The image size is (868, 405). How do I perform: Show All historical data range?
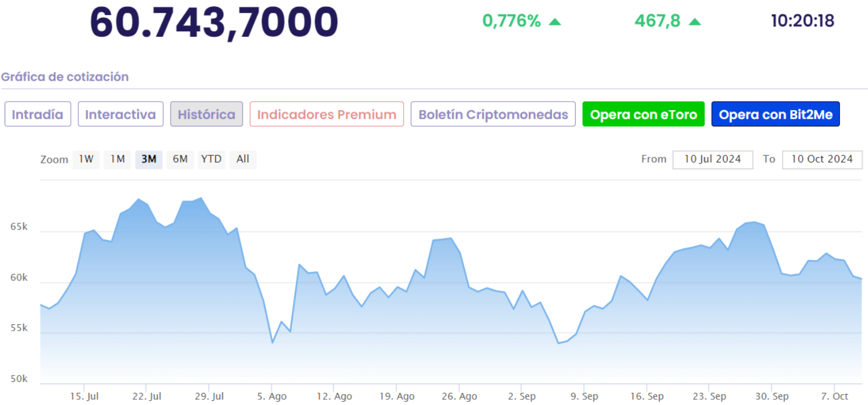(x=243, y=159)
